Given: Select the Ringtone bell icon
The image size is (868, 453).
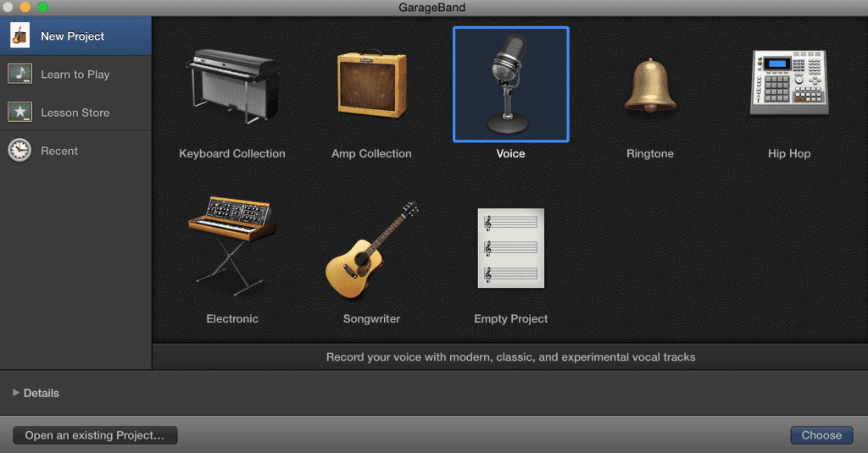Looking at the screenshot, I should coord(650,86).
